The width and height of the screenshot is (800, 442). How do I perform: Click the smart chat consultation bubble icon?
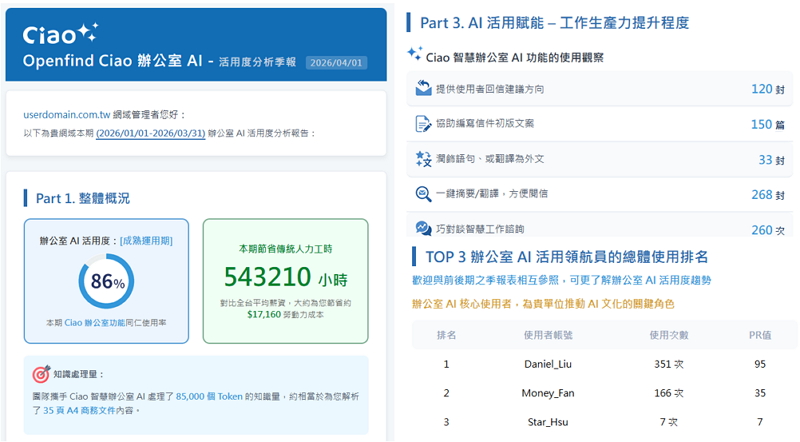click(423, 228)
